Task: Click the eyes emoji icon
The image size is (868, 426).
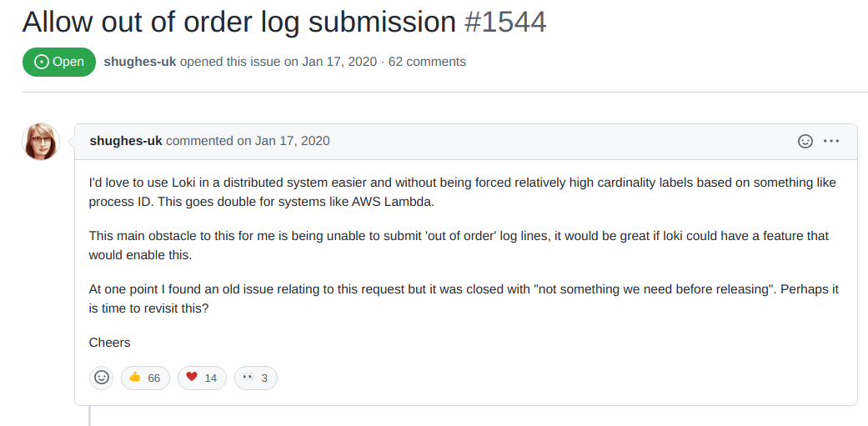Action: click(x=248, y=378)
